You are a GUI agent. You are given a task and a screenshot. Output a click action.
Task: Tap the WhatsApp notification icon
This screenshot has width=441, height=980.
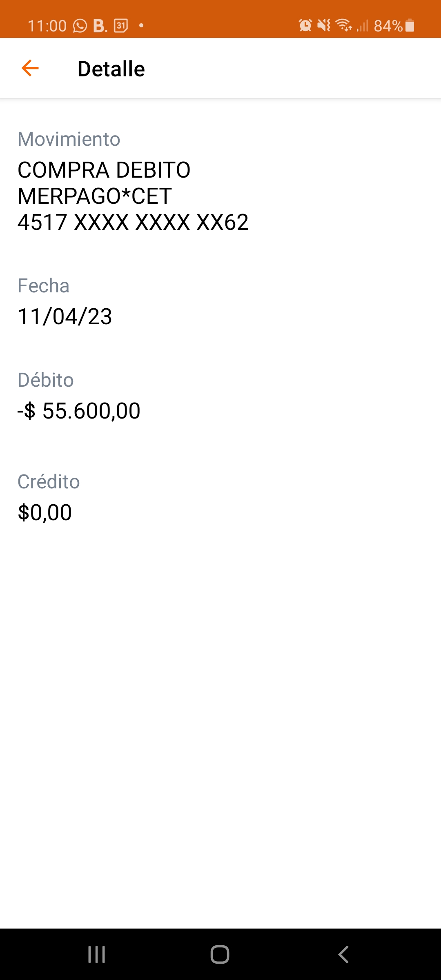(x=80, y=26)
